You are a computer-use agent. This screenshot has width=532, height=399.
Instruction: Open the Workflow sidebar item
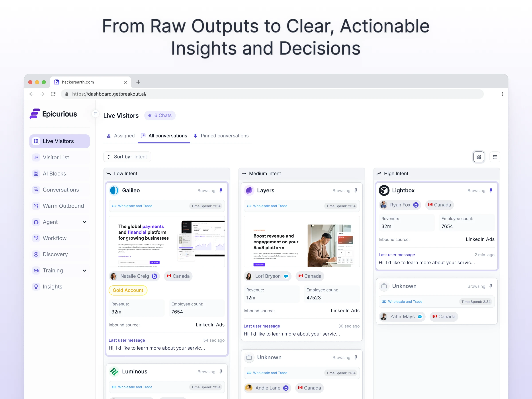55,238
